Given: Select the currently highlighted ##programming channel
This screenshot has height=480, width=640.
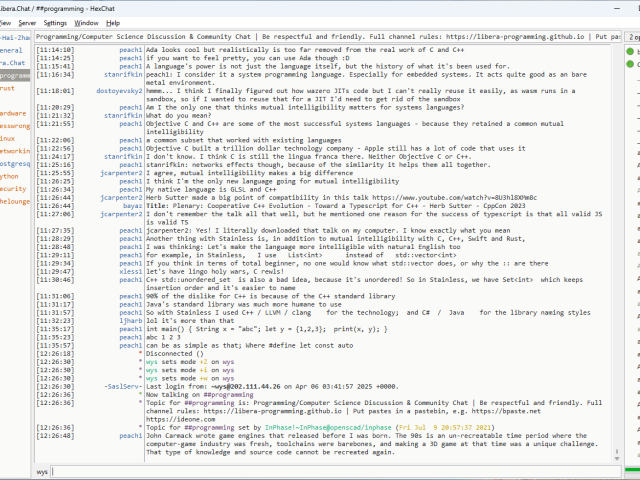Looking at the screenshot, I should point(15,75).
